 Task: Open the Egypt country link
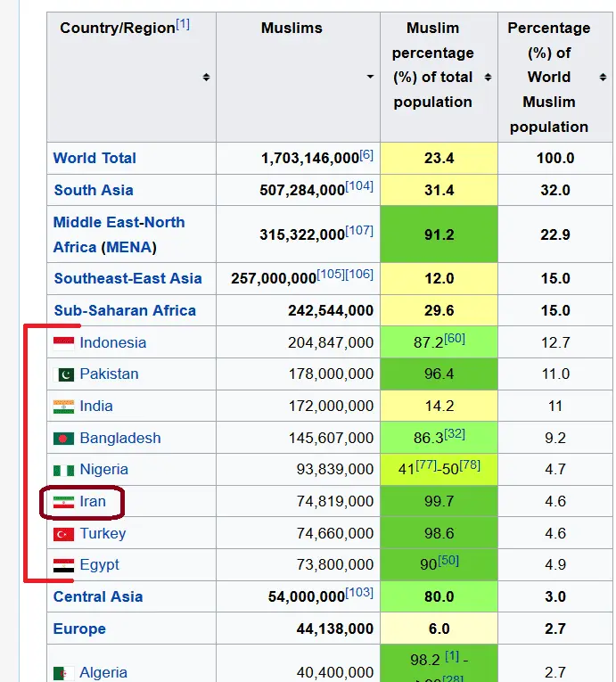tap(99, 565)
